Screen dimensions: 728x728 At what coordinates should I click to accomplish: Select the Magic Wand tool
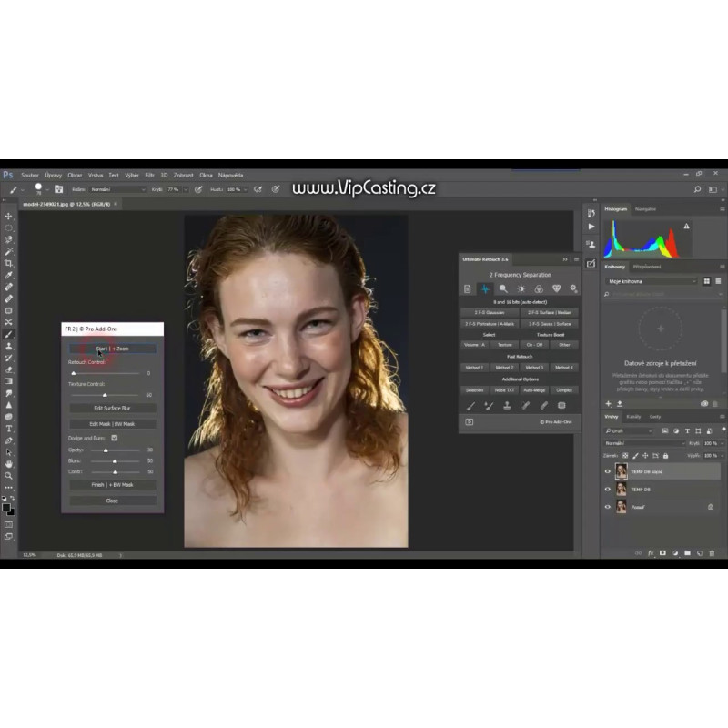9,251
